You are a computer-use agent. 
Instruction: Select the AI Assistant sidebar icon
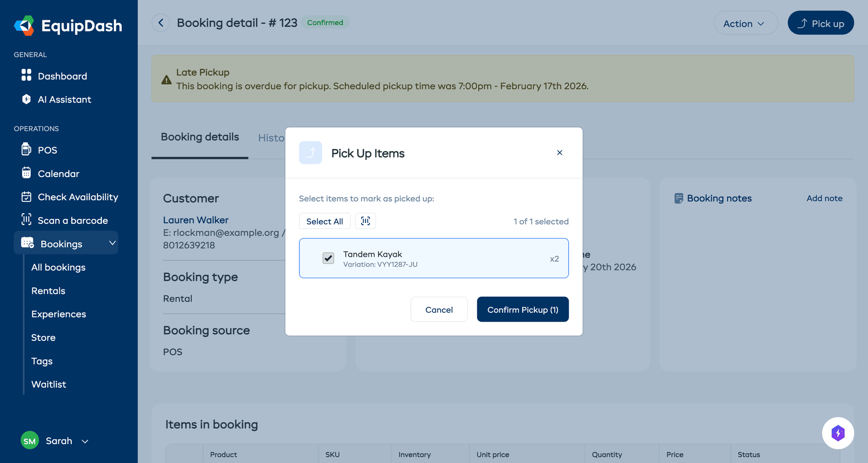click(27, 99)
